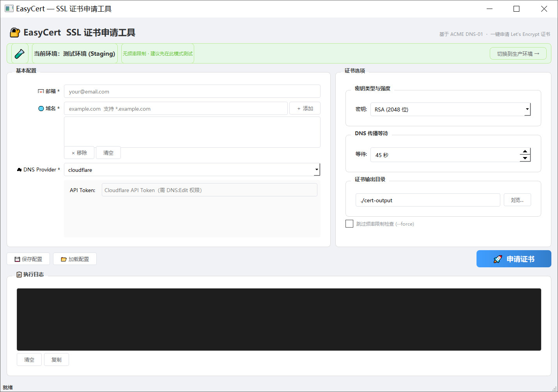Image resolution: width=558 pixels, height=392 pixels.
Task: Add domain with the + 添加 button
Action: point(305,109)
